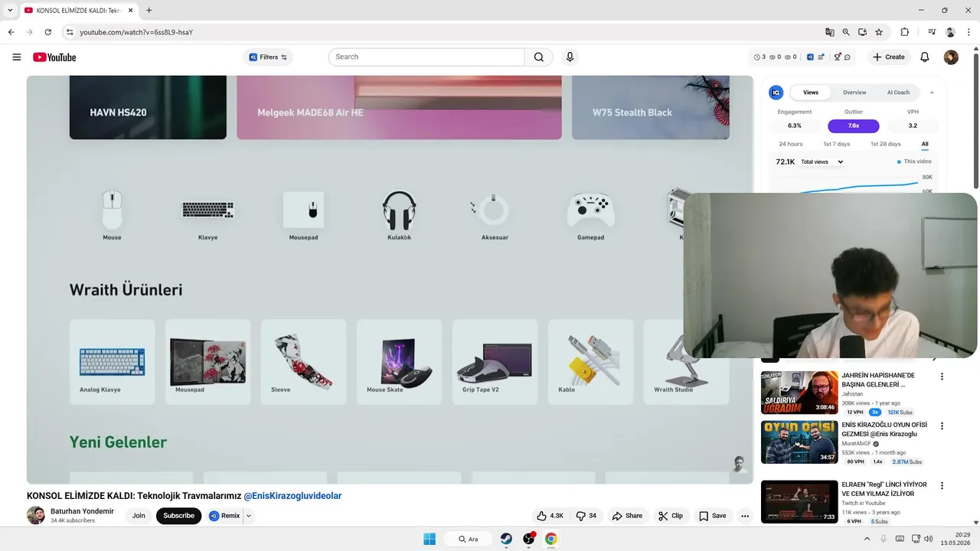Go back to the previous page

pos(11,32)
